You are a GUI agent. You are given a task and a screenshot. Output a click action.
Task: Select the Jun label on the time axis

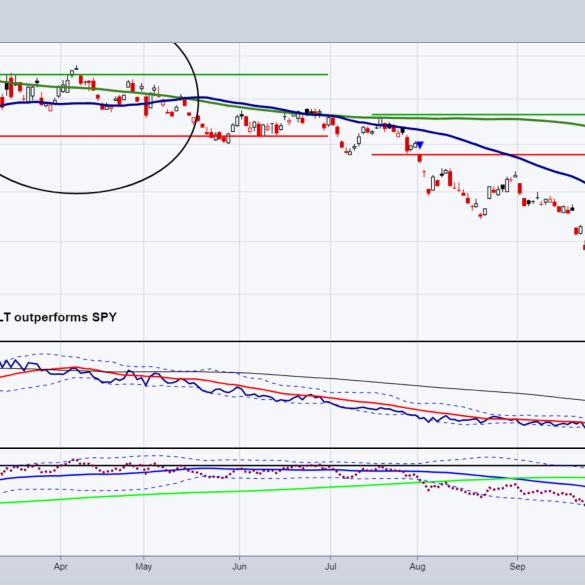(239, 567)
